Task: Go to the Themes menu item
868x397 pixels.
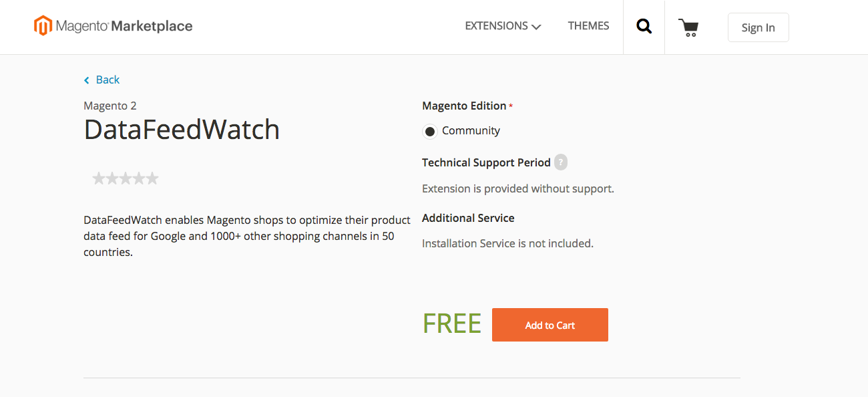Action: click(588, 26)
